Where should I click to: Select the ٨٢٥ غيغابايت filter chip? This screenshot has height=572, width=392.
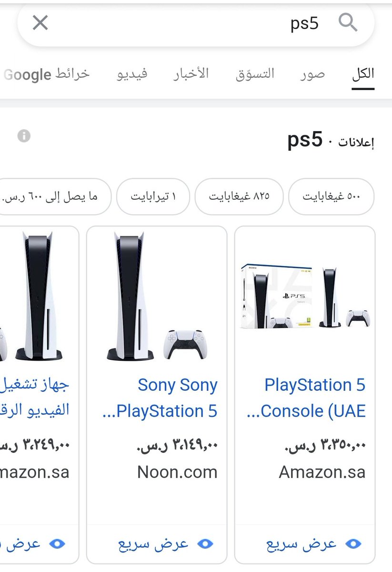click(x=239, y=196)
